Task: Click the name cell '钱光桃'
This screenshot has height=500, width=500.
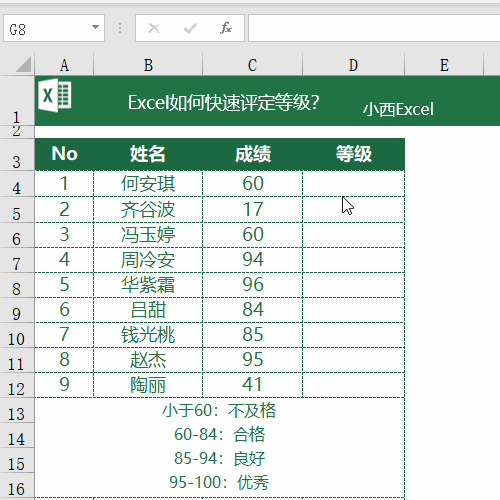Action: tap(148, 335)
